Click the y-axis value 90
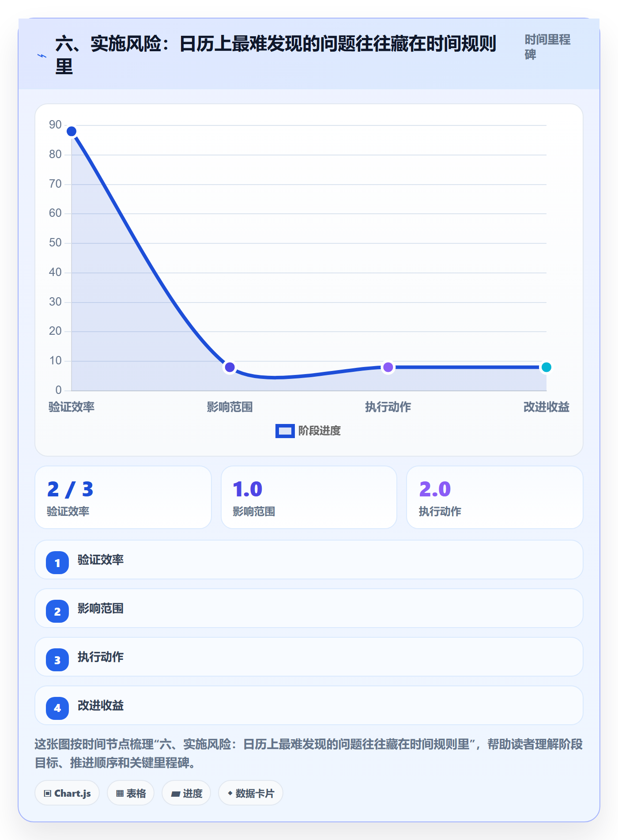Image resolution: width=618 pixels, height=840 pixels. pyautogui.click(x=55, y=125)
